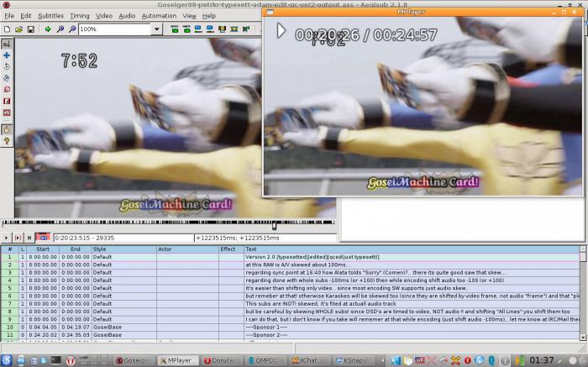The height and width of the screenshot is (367, 588).
Task: Click the subtitle grid vertical scrollbar
Action: [583, 293]
